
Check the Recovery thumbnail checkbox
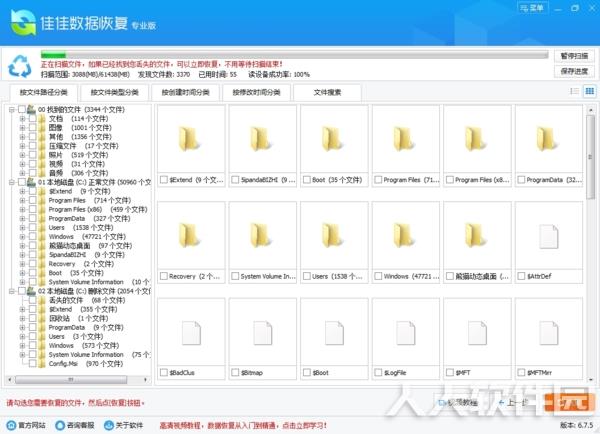tap(164, 276)
